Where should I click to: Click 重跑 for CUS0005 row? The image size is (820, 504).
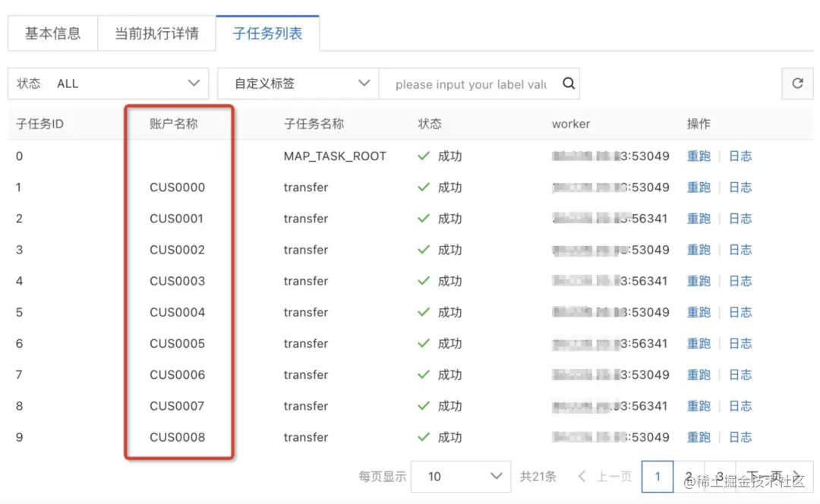699,344
